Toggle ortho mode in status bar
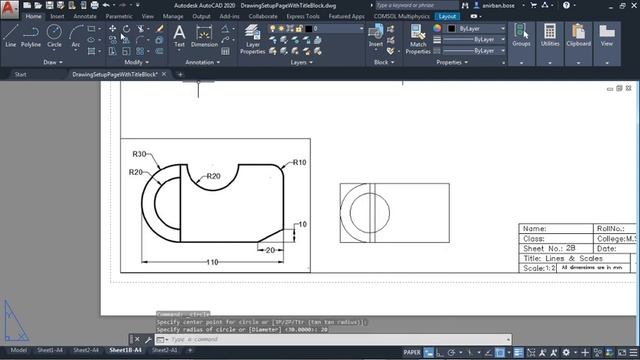 [440, 353]
